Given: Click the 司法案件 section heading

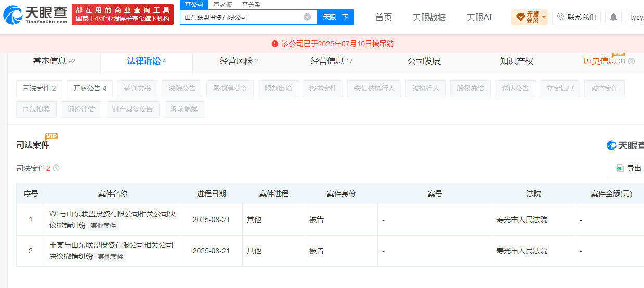Looking at the screenshot, I should tap(33, 145).
